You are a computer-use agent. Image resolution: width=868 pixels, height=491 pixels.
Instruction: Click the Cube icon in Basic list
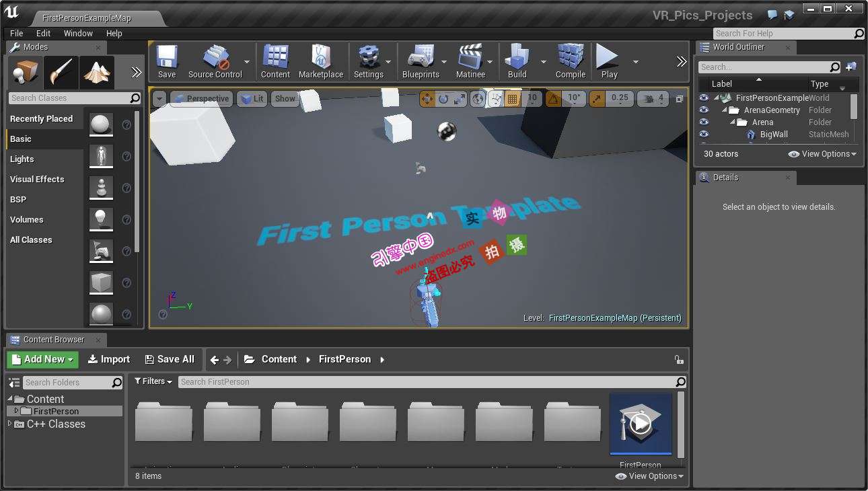(x=101, y=282)
